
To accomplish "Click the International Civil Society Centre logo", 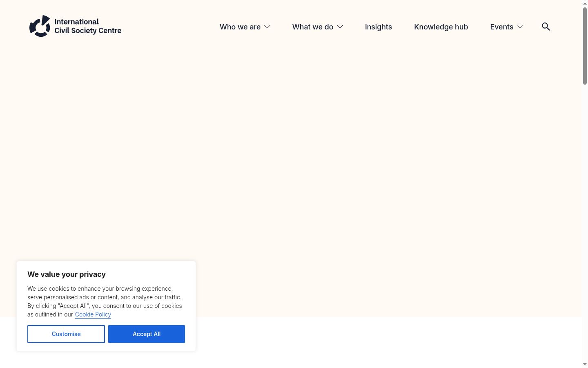I will [76, 26].
